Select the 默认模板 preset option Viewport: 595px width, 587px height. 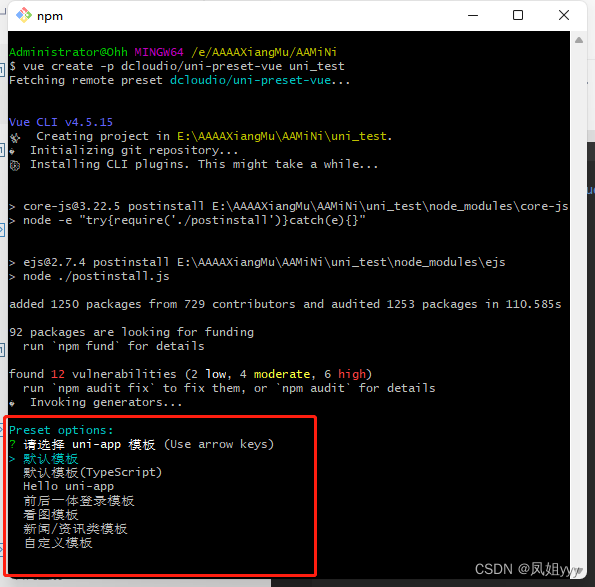click(50, 459)
